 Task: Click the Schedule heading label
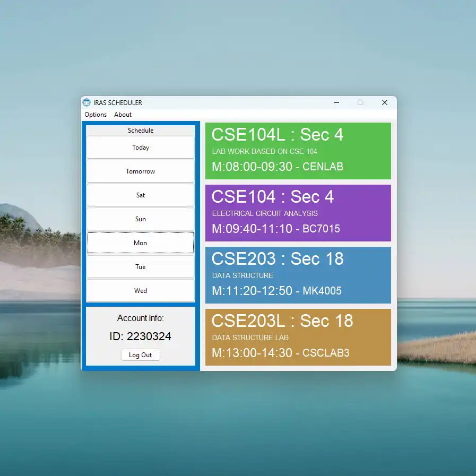point(140,131)
